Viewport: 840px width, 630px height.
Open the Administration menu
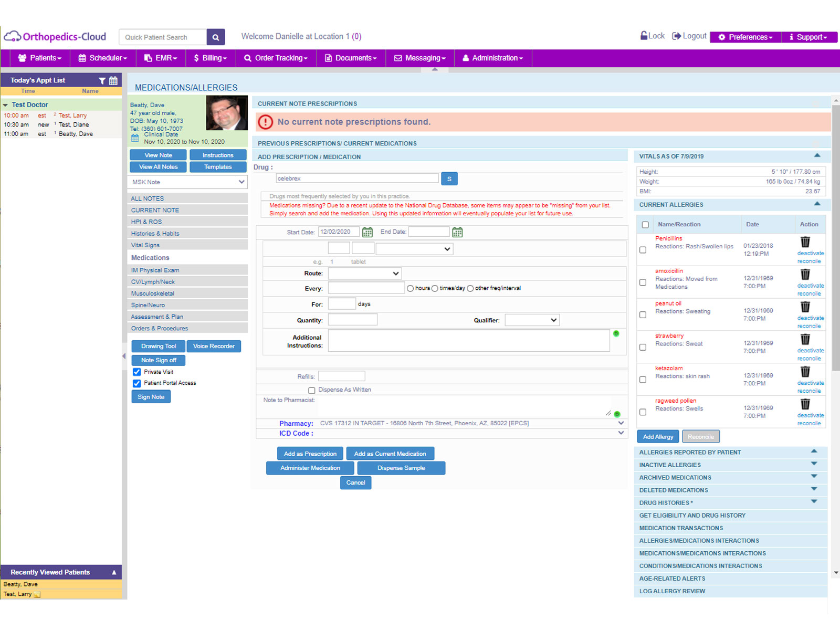pos(493,58)
